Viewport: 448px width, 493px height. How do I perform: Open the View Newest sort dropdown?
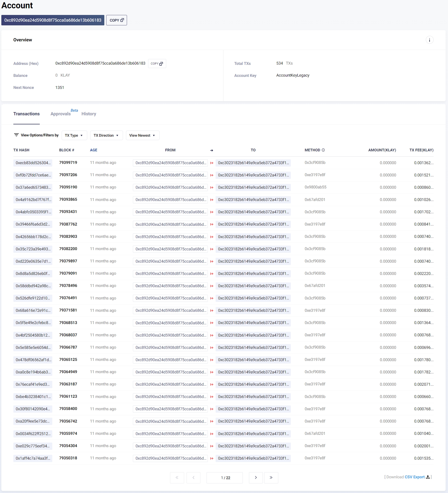point(142,135)
